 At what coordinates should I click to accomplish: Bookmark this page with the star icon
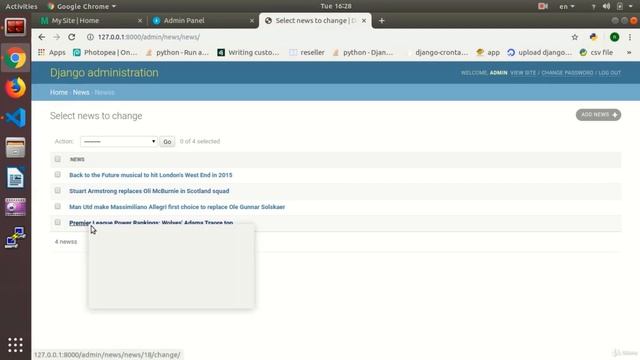(575, 37)
